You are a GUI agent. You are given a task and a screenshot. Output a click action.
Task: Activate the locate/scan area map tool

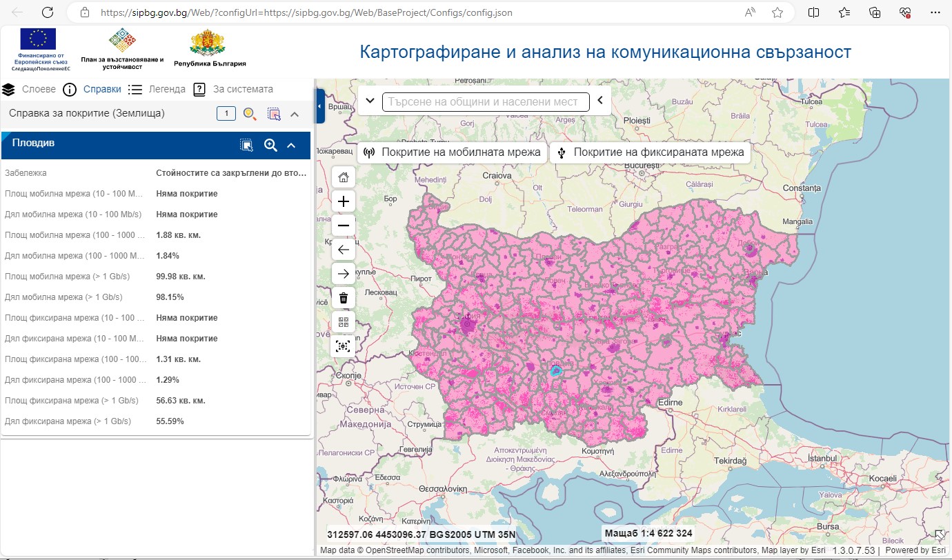pos(344,346)
